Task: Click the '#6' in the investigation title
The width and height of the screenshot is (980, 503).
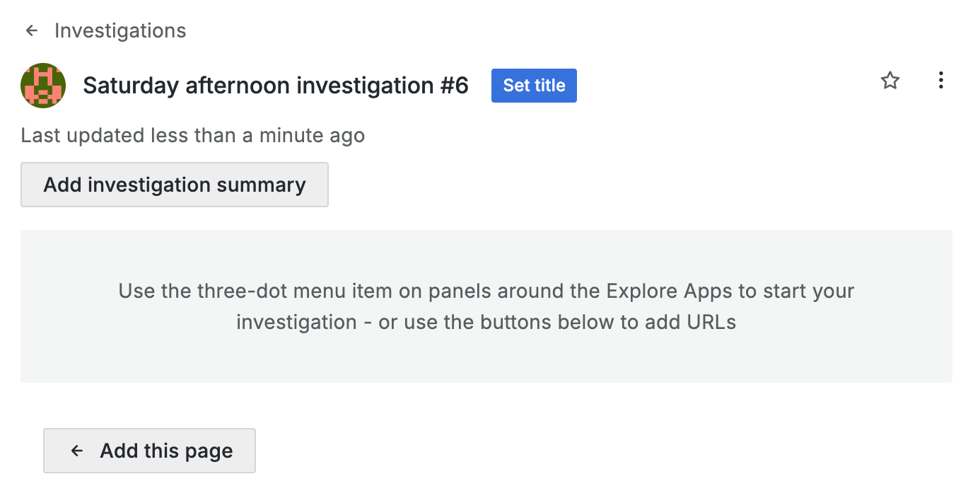Action: coord(454,86)
